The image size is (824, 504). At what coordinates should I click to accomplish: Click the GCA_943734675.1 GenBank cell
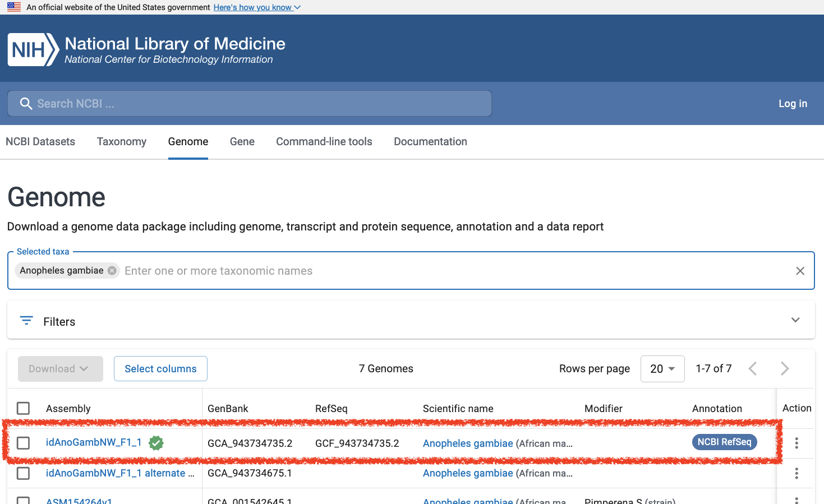250,473
